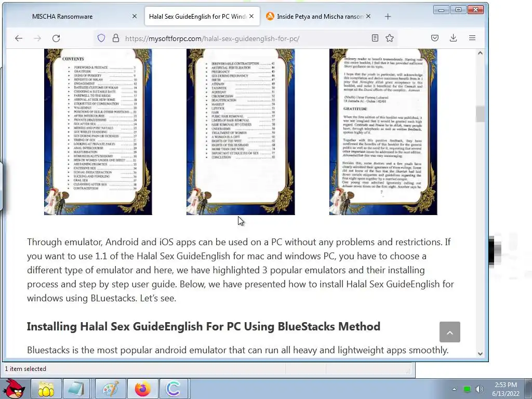Click the "1 item selected" status text
The height and width of the screenshot is (399, 532).
pyautogui.click(x=25, y=369)
